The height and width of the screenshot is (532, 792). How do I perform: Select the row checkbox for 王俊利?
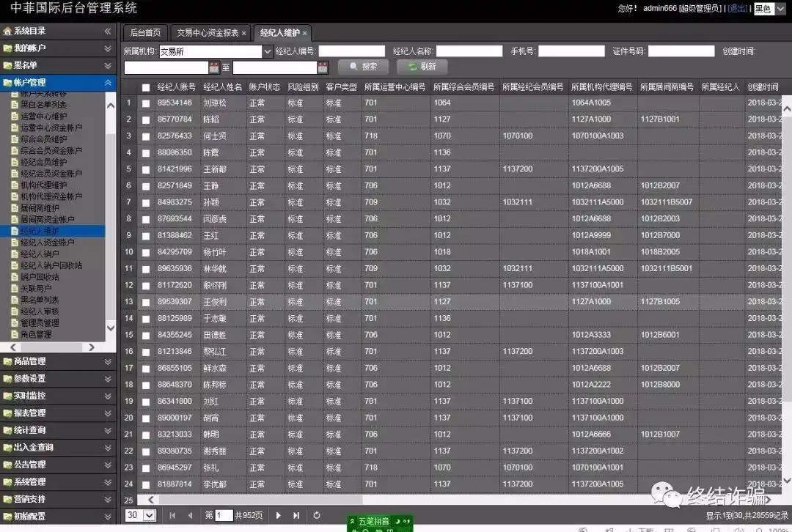(x=146, y=303)
